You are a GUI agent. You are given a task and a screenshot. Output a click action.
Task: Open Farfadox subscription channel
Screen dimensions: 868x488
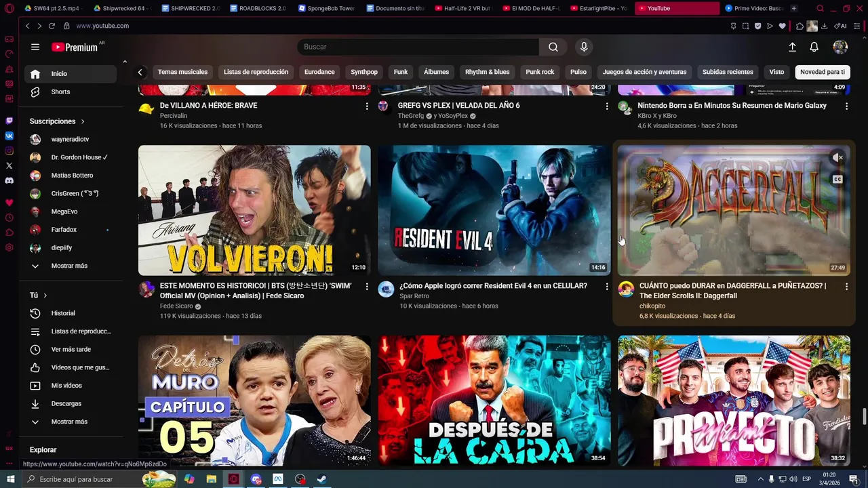(x=71, y=230)
